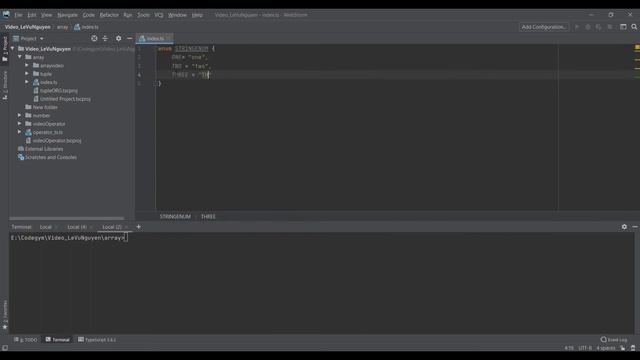Click the Project tree horizontal scrollbar

click(67, 218)
